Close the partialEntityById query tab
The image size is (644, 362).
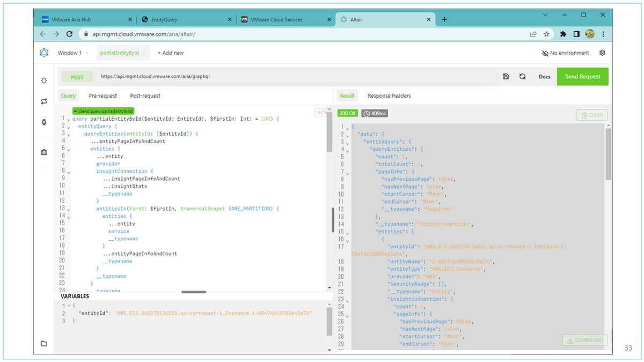click(x=144, y=53)
